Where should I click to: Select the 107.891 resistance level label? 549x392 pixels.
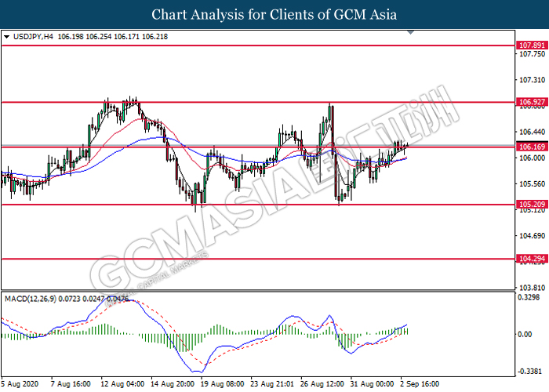[x=532, y=45]
